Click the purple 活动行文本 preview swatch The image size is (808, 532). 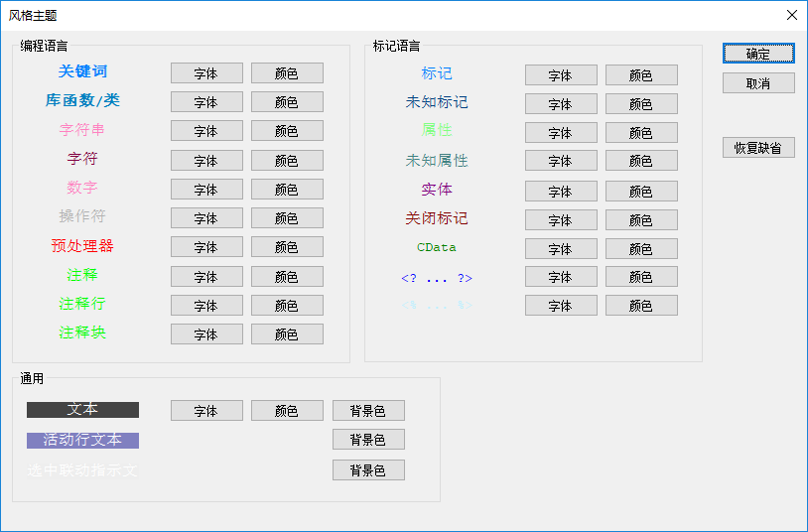83,441
